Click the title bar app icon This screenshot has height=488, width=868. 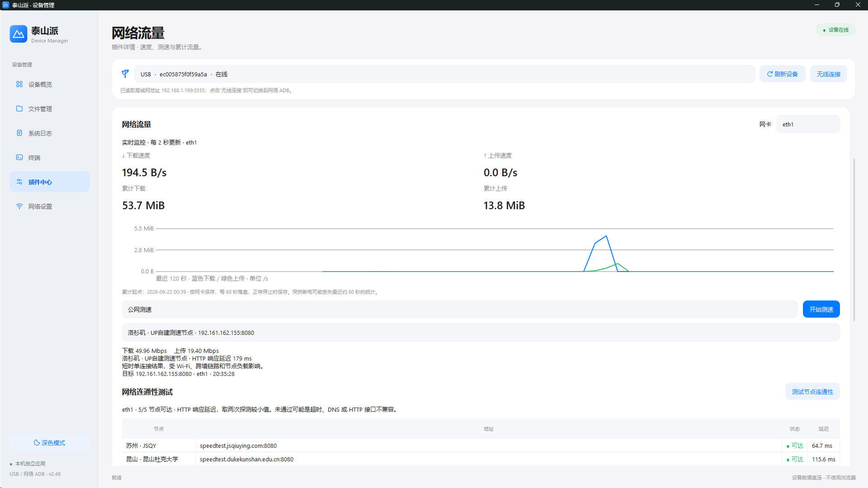6,5
